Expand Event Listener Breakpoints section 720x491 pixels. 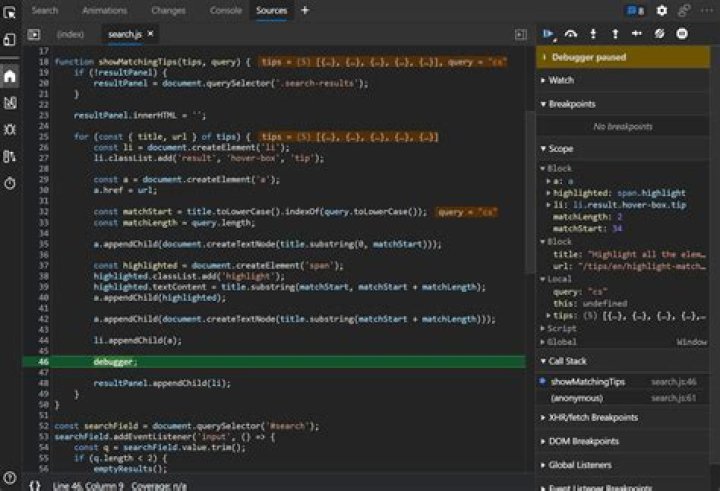[x=623, y=487]
